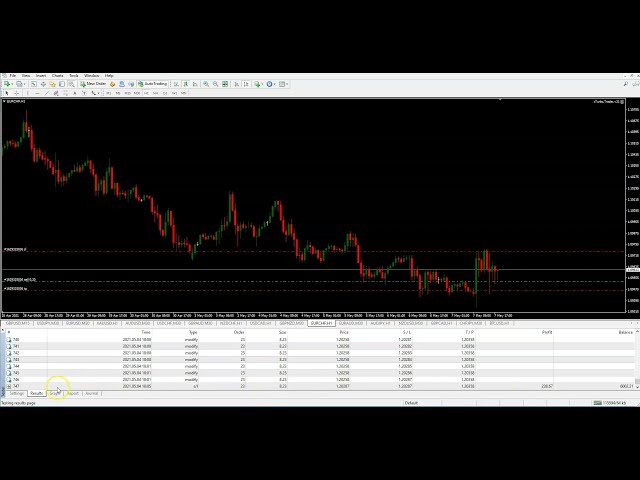Zoom out of the chart
This screenshot has width=640, height=480.
(x=215, y=84)
